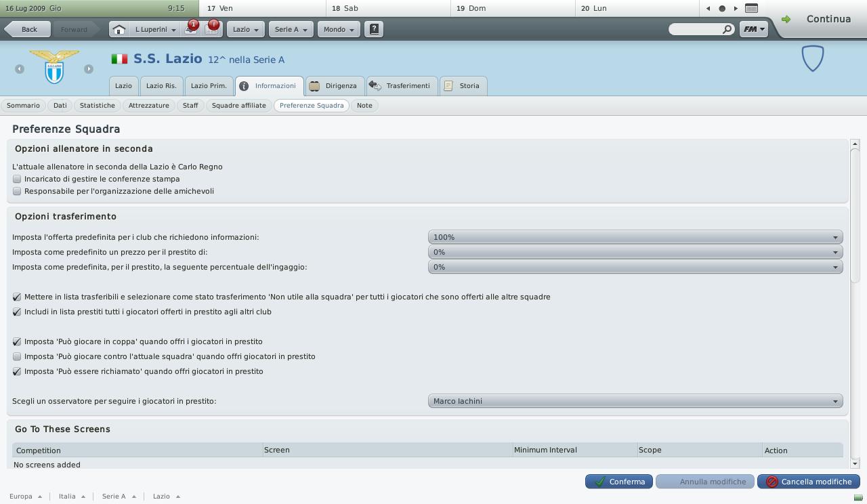Click the blue shield kit icon

(x=813, y=58)
